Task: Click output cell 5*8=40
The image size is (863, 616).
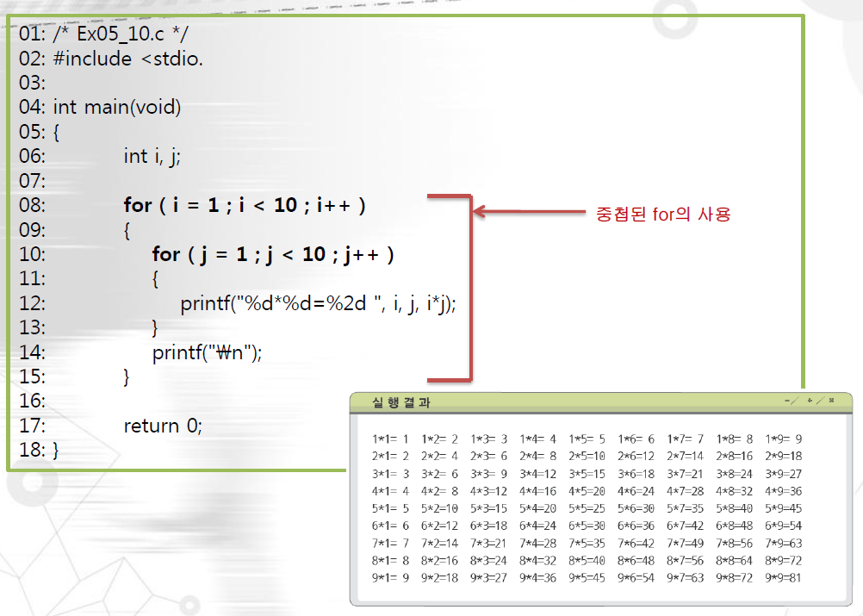Action: [734, 508]
